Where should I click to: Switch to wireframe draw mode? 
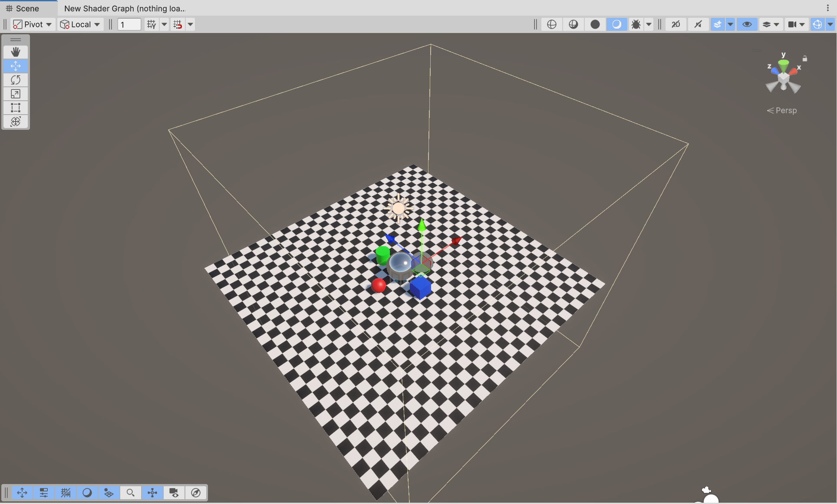[551, 24]
